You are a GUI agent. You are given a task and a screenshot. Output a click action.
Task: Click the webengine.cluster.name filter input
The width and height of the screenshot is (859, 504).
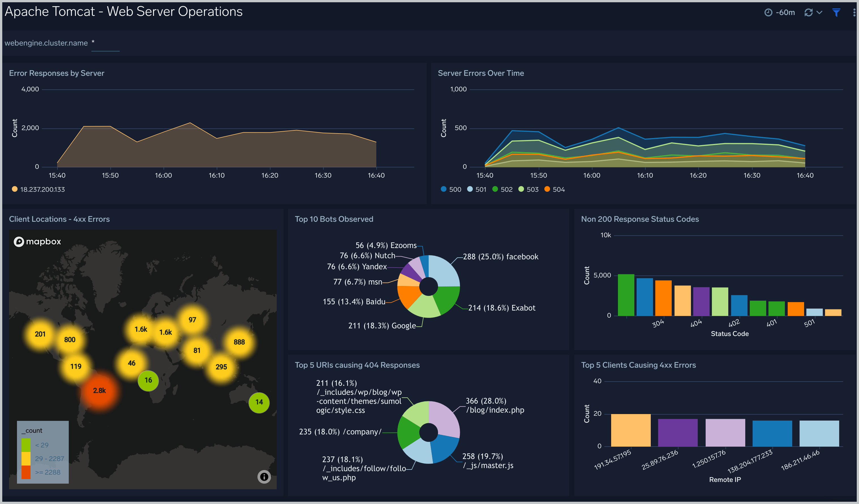[105, 43]
